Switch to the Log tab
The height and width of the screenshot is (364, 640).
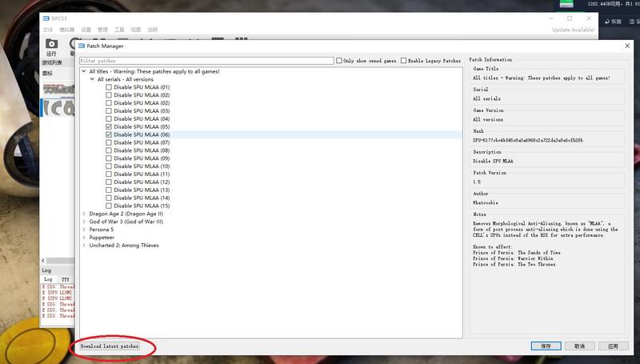[48, 279]
